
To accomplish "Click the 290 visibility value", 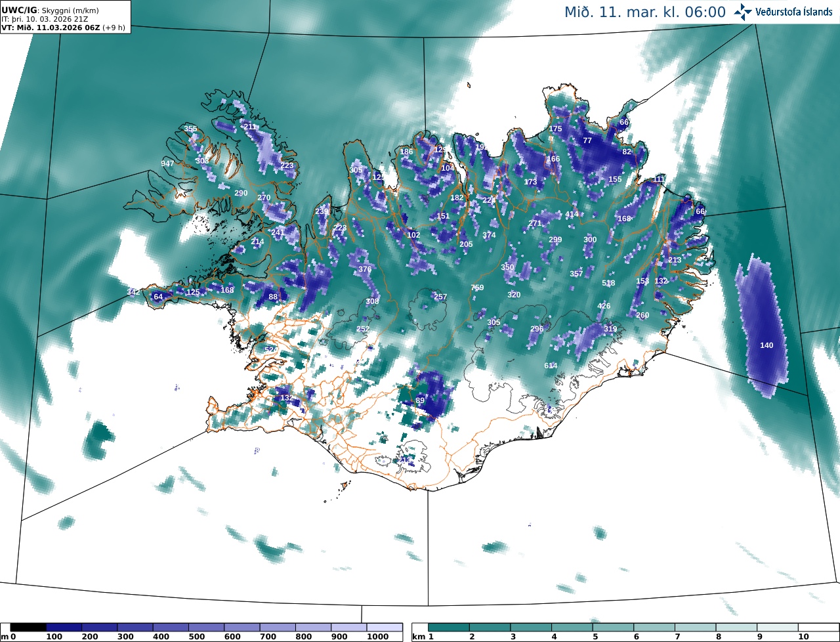I will (x=241, y=193).
